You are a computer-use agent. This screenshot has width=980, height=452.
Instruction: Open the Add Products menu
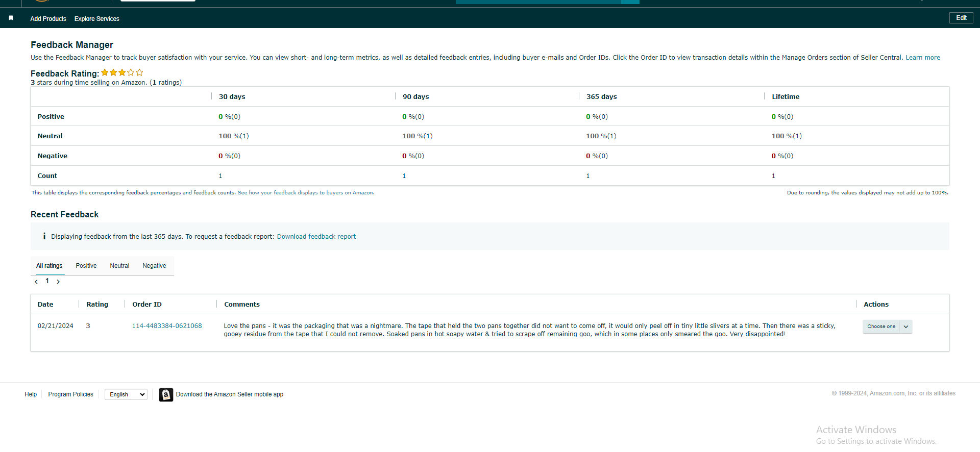(x=48, y=19)
